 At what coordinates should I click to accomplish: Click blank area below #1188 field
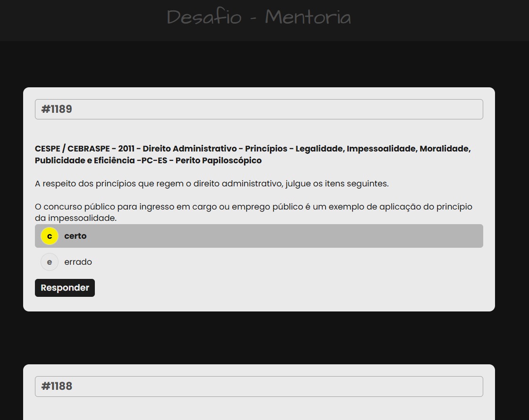pos(259,409)
